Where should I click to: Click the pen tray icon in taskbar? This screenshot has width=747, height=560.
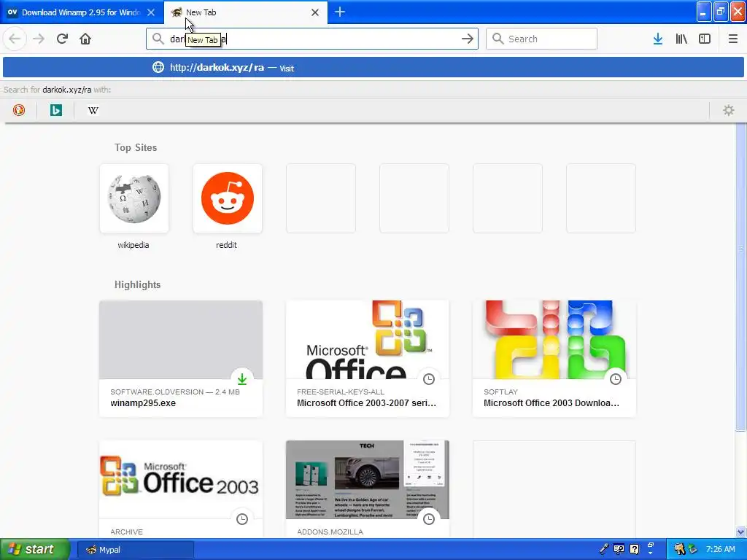603,549
